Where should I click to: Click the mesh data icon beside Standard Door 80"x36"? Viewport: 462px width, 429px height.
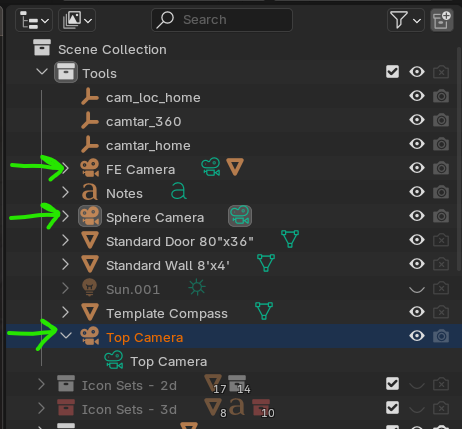click(290, 239)
